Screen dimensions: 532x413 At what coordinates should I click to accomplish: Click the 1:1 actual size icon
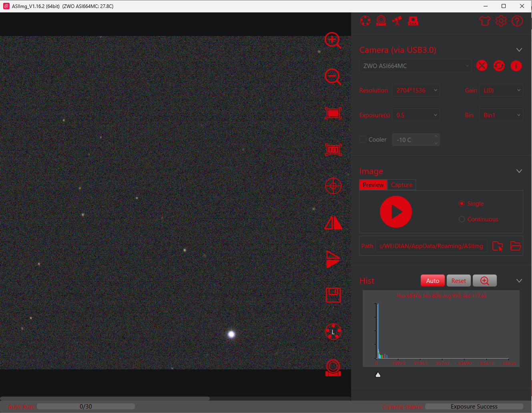point(333,150)
